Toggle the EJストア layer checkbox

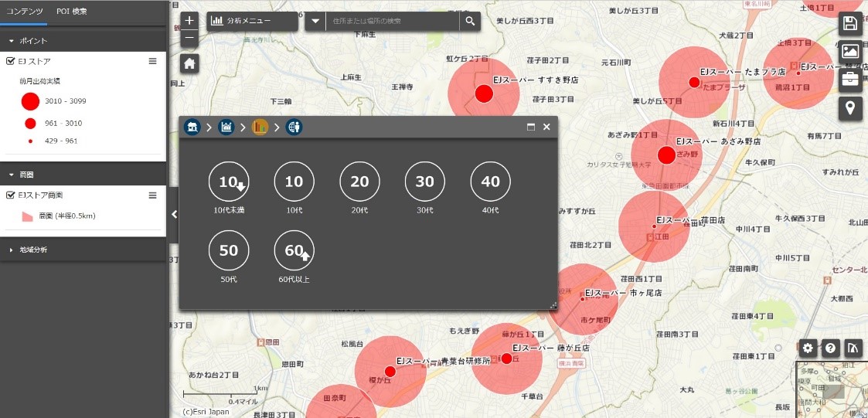10,61
